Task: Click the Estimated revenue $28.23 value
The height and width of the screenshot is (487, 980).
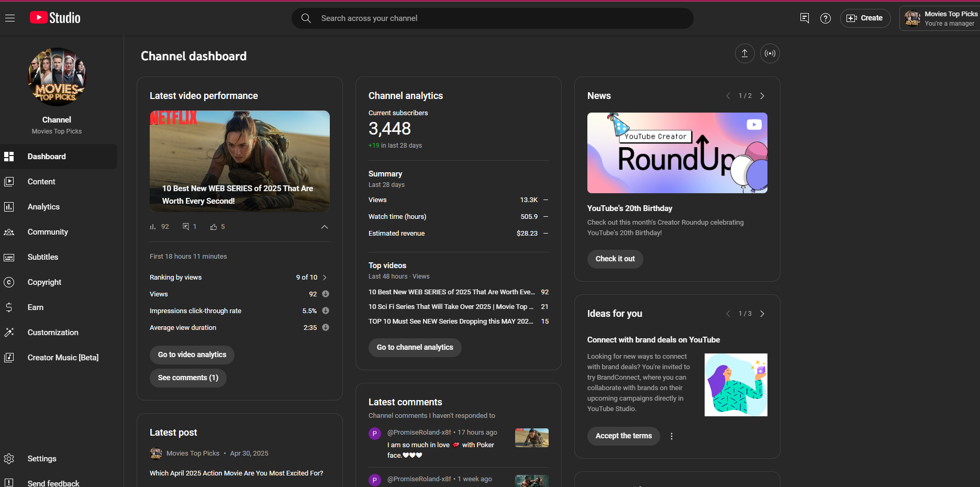Action: [527, 234]
